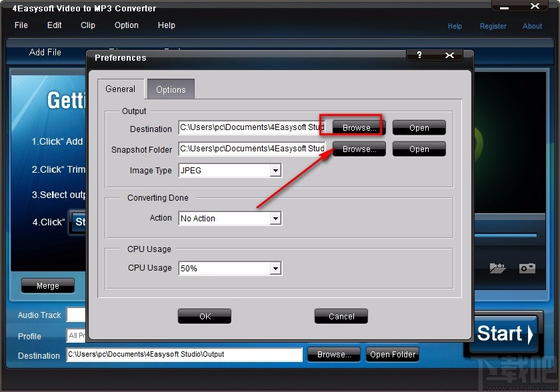
Task: Click the question mark help icon on Preferences dialog
Action: click(419, 55)
